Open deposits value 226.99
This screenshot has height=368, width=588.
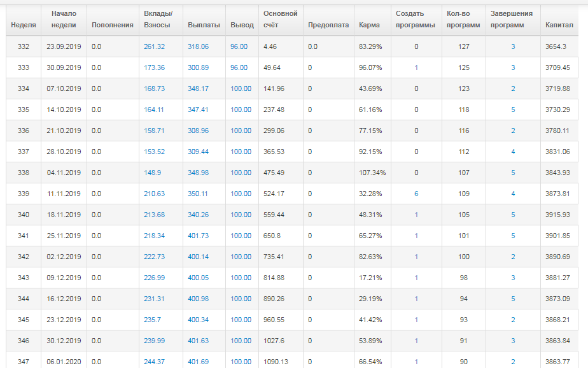coord(154,278)
